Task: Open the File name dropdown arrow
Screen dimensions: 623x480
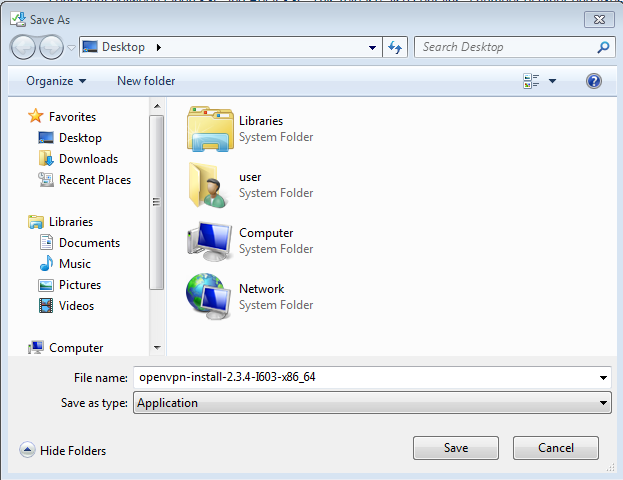Action: pos(603,377)
